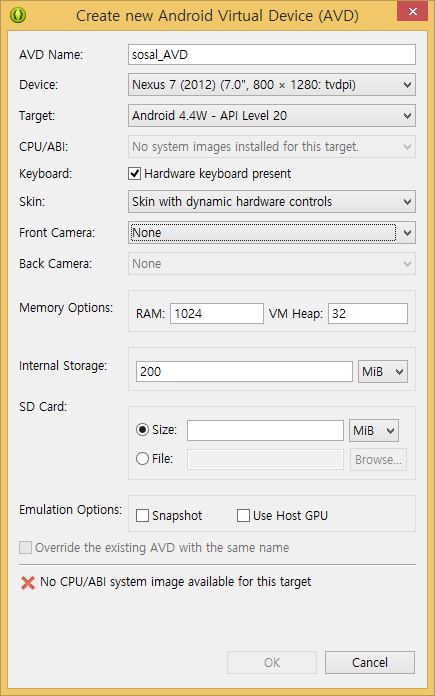Enable the Snapshot checkbox

[142, 516]
